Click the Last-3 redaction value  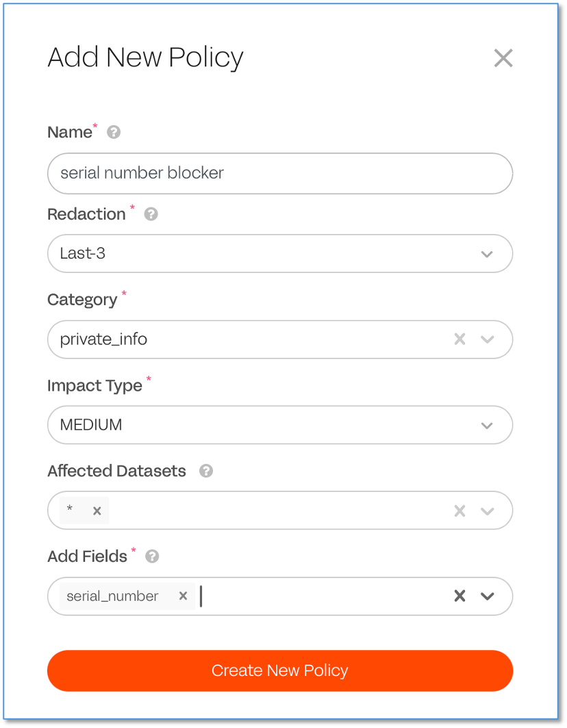[83, 254]
